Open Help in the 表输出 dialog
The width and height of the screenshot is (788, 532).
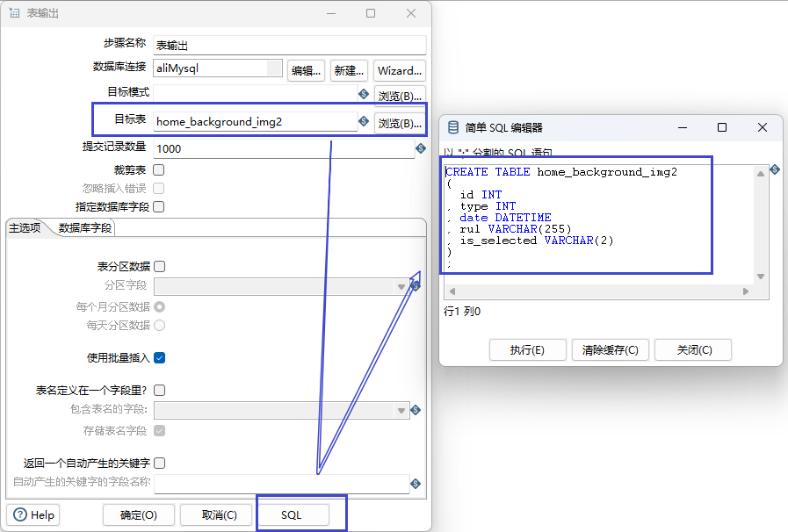pos(33,515)
